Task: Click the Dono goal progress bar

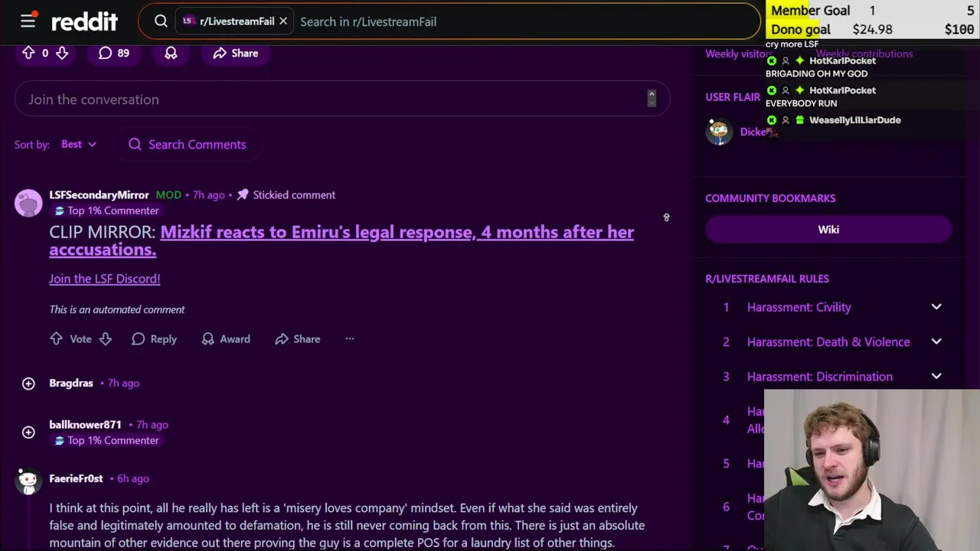Action: click(x=873, y=29)
